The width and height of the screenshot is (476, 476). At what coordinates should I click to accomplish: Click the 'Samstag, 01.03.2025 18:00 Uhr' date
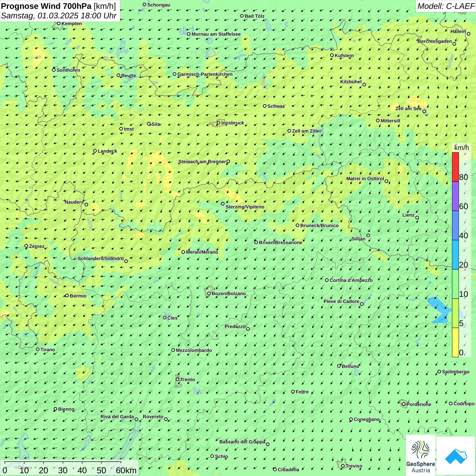(x=59, y=16)
